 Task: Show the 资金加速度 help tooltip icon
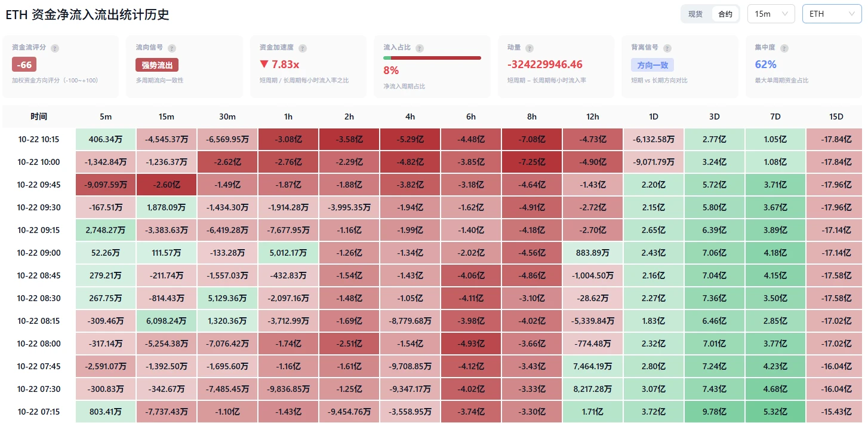coord(303,48)
